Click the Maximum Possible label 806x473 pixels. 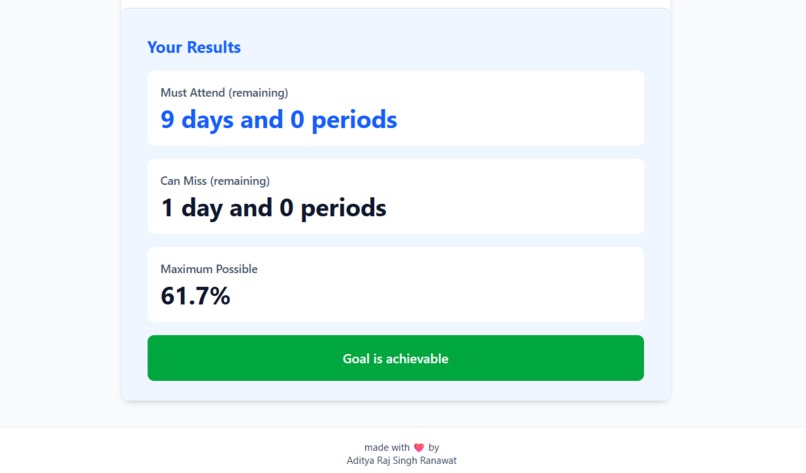pyautogui.click(x=209, y=269)
